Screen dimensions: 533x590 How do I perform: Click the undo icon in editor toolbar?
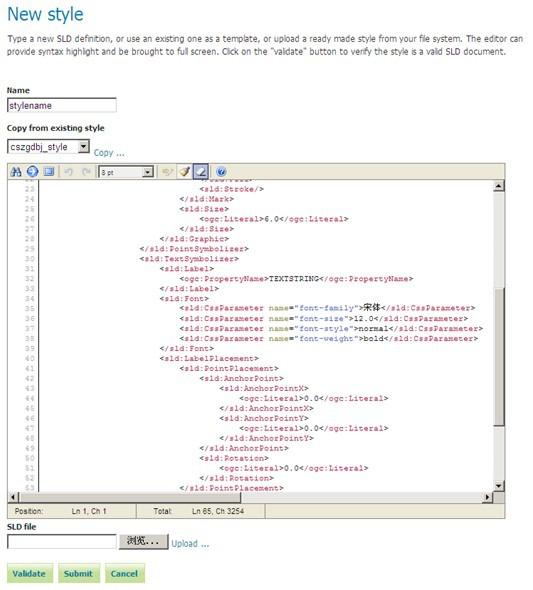pos(68,172)
